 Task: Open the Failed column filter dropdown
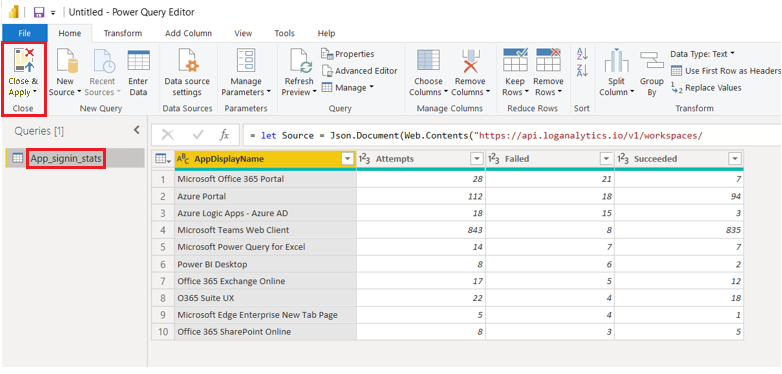pyautogui.click(x=606, y=159)
